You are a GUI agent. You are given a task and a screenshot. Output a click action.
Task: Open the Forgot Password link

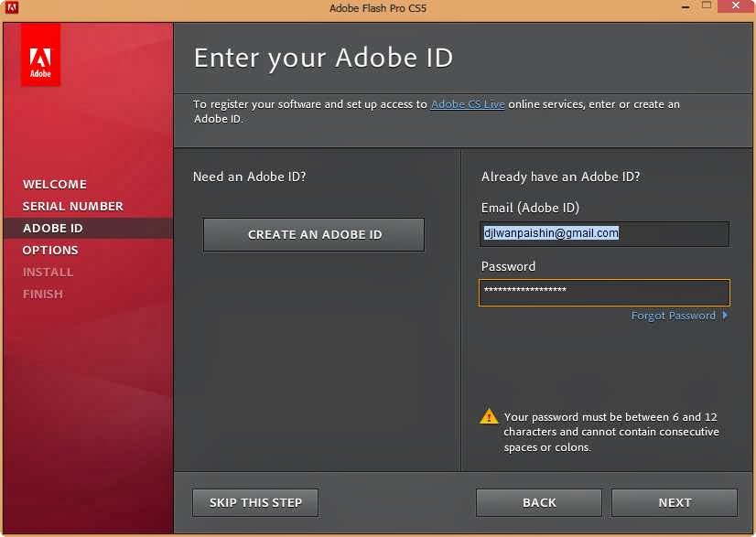(x=674, y=316)
